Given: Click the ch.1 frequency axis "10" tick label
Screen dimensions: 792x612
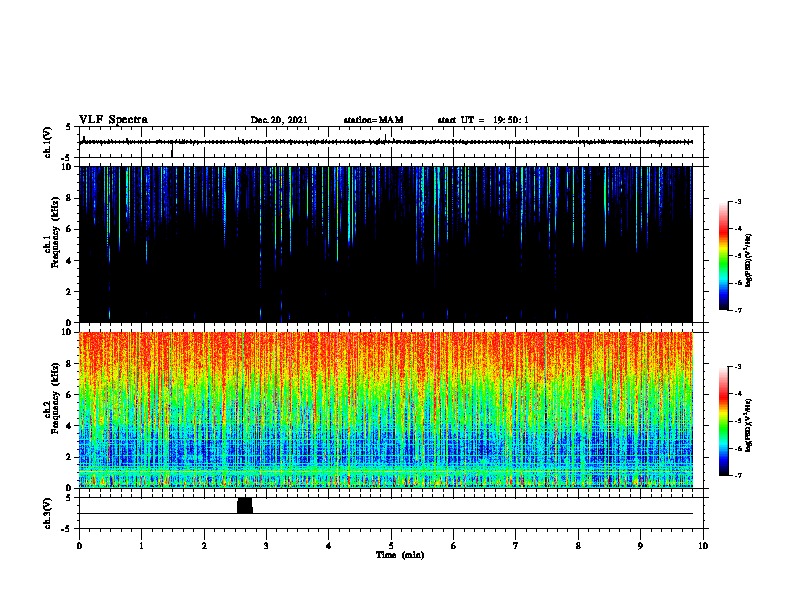Looking at the screenshot, I should pos(68,167).
